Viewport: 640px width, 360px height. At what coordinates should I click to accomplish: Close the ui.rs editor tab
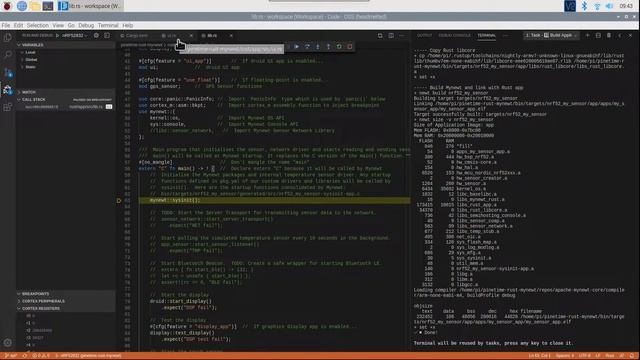pos(191,36)
